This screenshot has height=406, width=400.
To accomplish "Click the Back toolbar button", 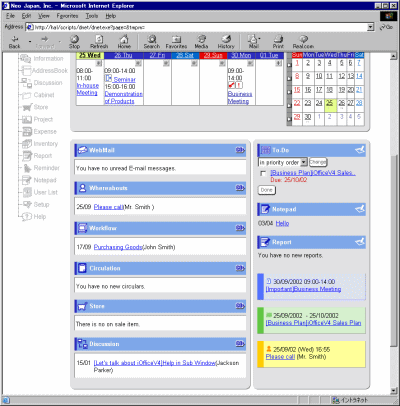I will tap(15, 42).
